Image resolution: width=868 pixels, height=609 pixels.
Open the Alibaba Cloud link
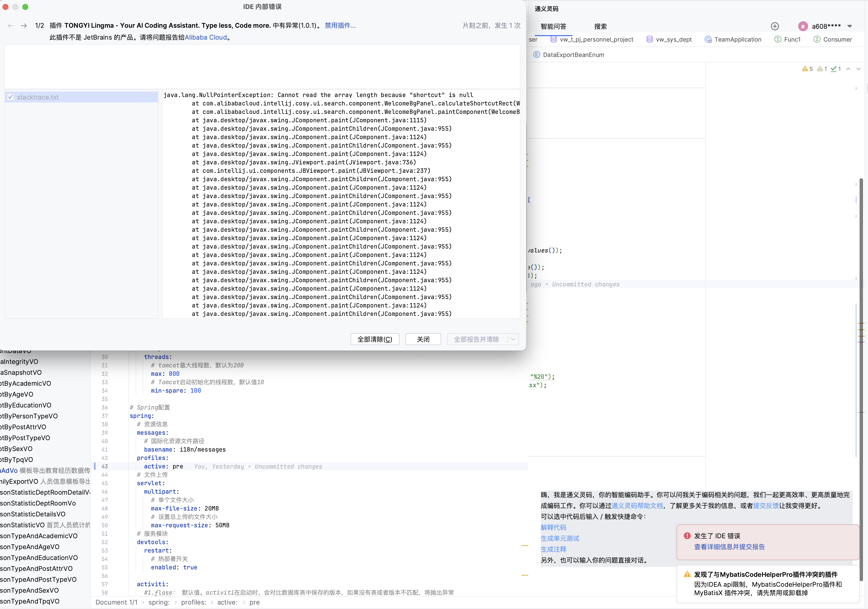(206, 37)
